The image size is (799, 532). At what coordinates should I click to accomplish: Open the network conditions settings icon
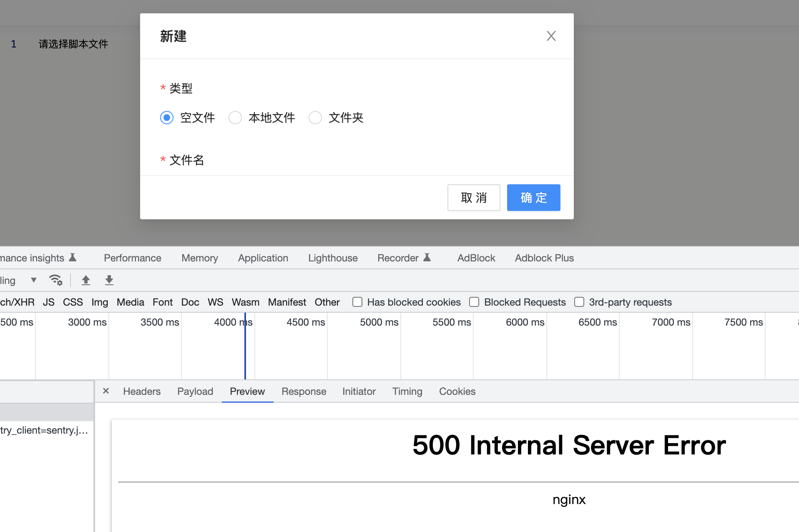pyautogui.click(x=56, y=280)
